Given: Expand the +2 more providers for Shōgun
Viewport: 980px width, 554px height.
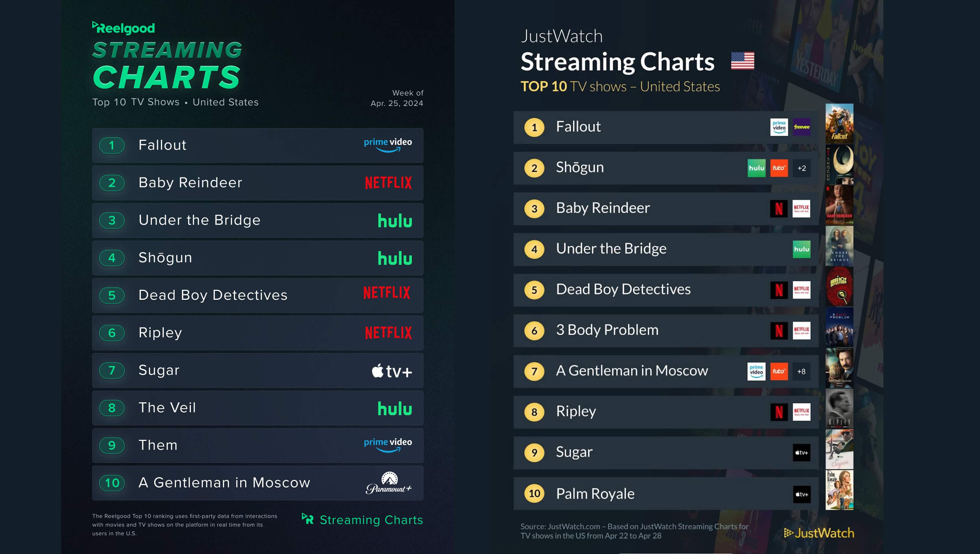Looking at the screenshot, I should pyautogui.click(x=801, y=168).
